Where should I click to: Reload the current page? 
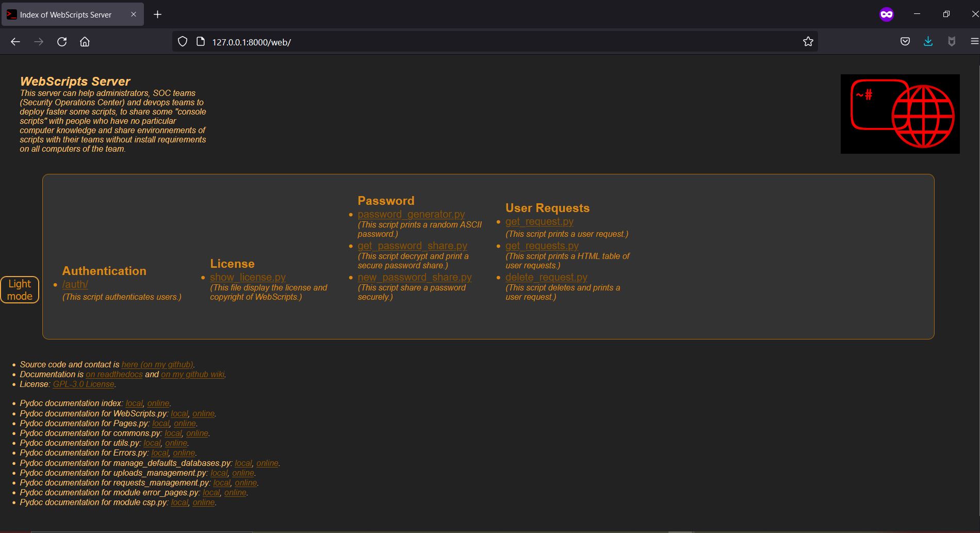click(62, 41)
